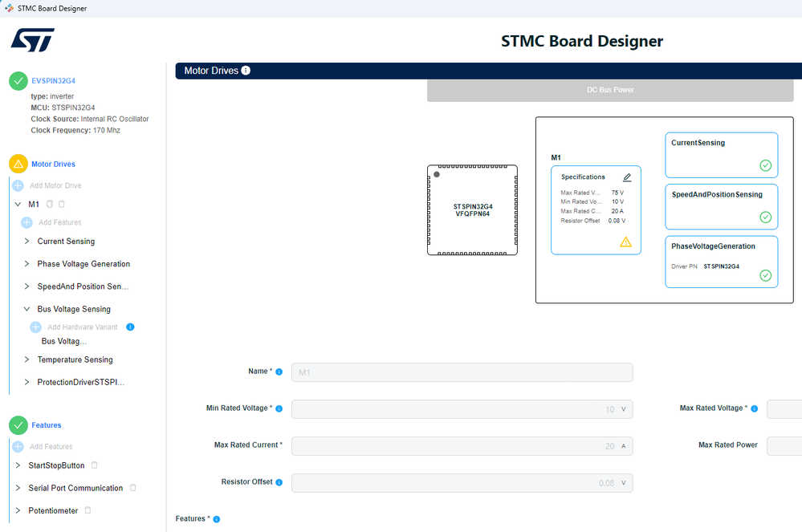Screen dimensions: 802x532
Task: Click the 'Clock Frequency: 170 Mhz' text
Action: tap(75, 130)
